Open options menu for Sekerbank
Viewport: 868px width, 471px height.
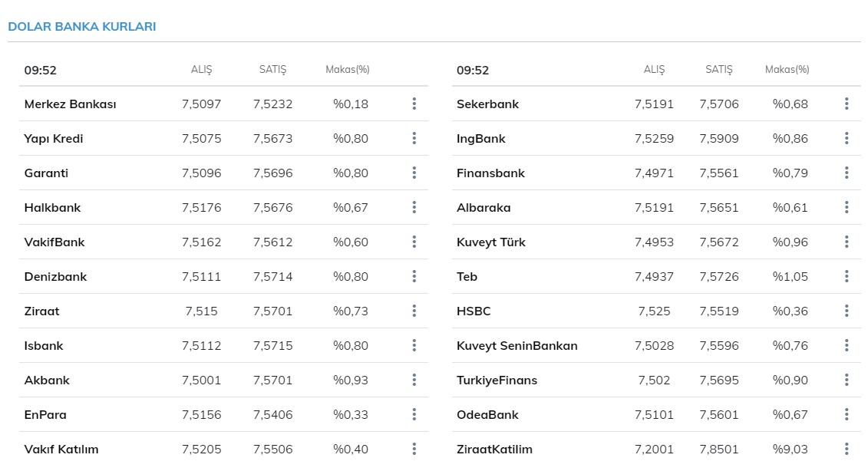coord(847,104)
